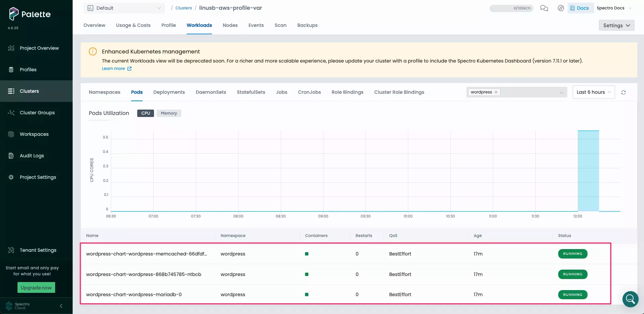
Task: Open the chat conversations icon in the header
Action: [544, 8]
